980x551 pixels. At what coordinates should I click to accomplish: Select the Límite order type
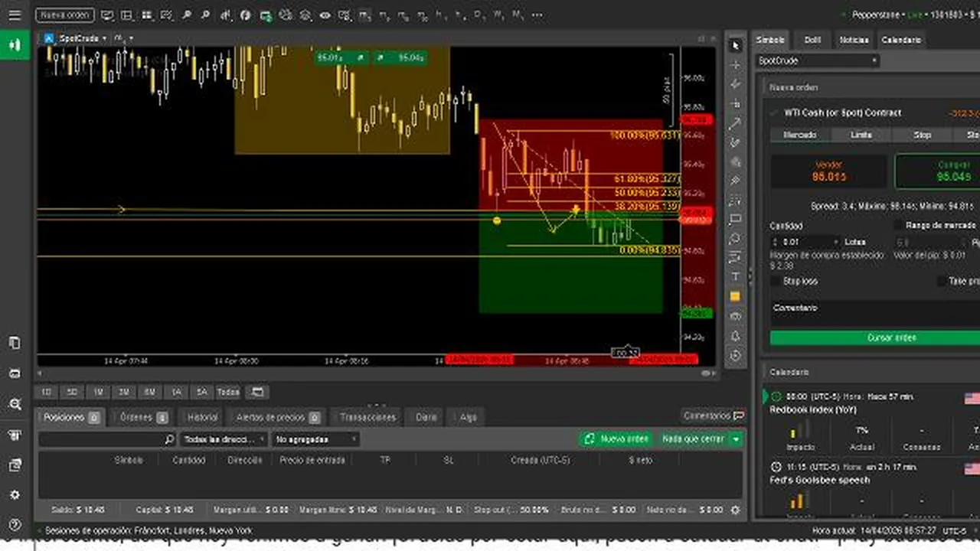point(861,135)
